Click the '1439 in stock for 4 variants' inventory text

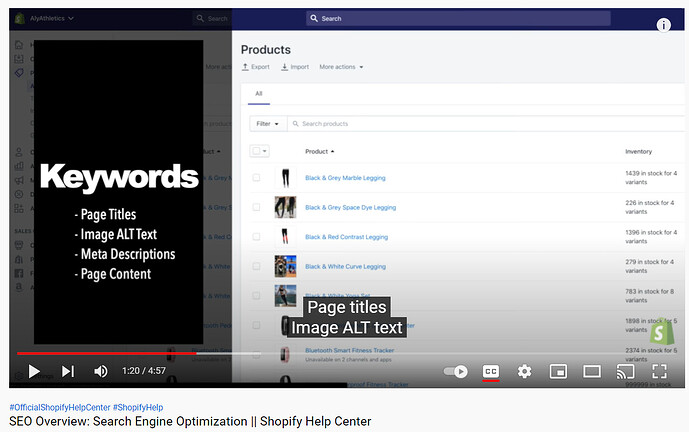coord(651,178)
